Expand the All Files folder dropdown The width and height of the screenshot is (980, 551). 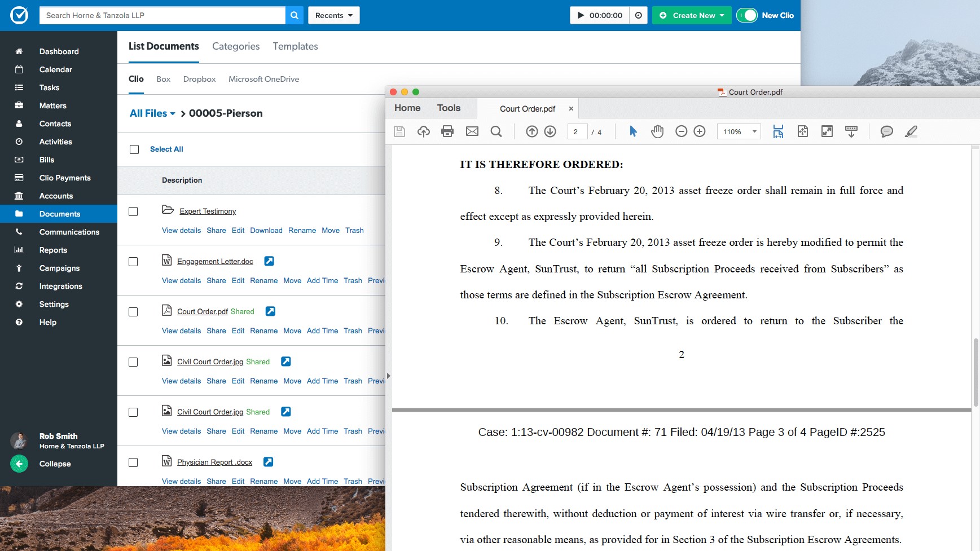click(151, 113)
